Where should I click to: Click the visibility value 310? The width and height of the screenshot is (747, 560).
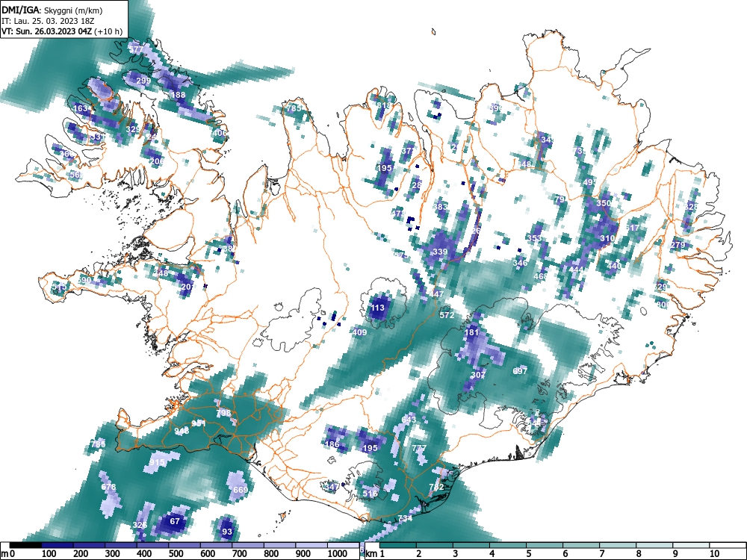(607, 238)
